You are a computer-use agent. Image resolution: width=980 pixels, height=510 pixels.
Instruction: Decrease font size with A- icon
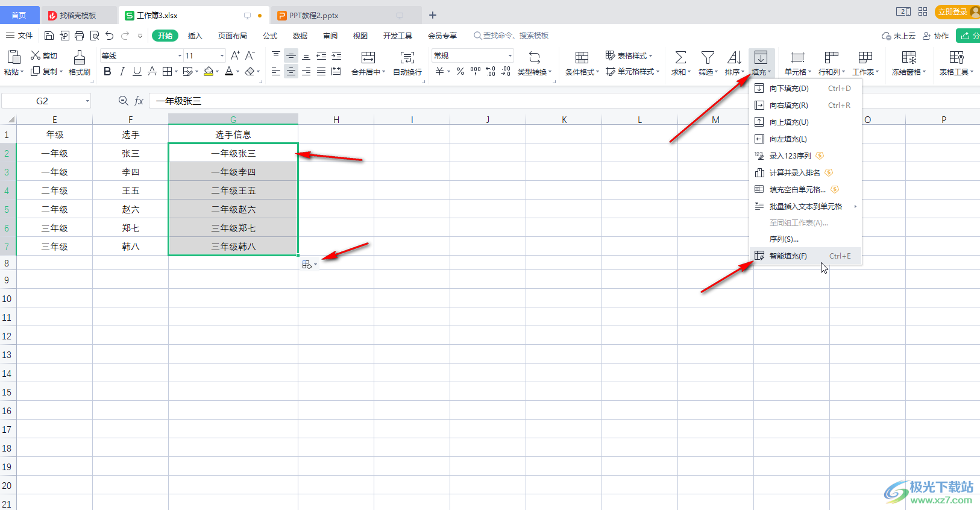pyautogui.click(x=250, y=55)
